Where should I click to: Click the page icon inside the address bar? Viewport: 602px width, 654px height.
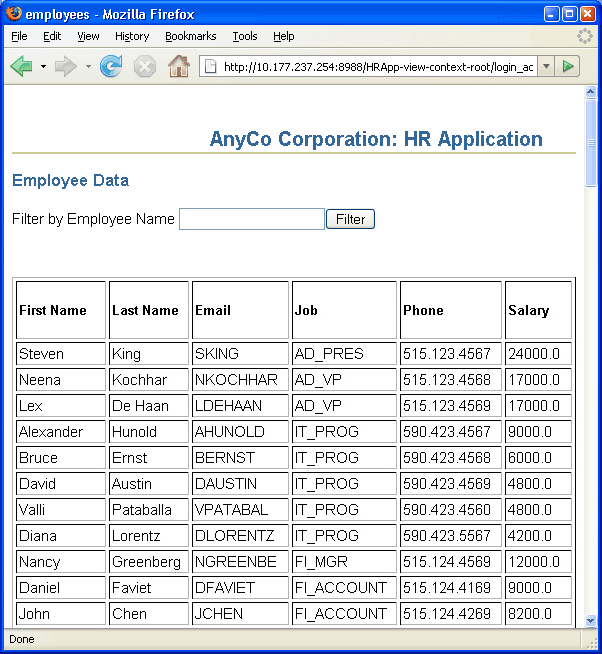[x=211, y=67]
